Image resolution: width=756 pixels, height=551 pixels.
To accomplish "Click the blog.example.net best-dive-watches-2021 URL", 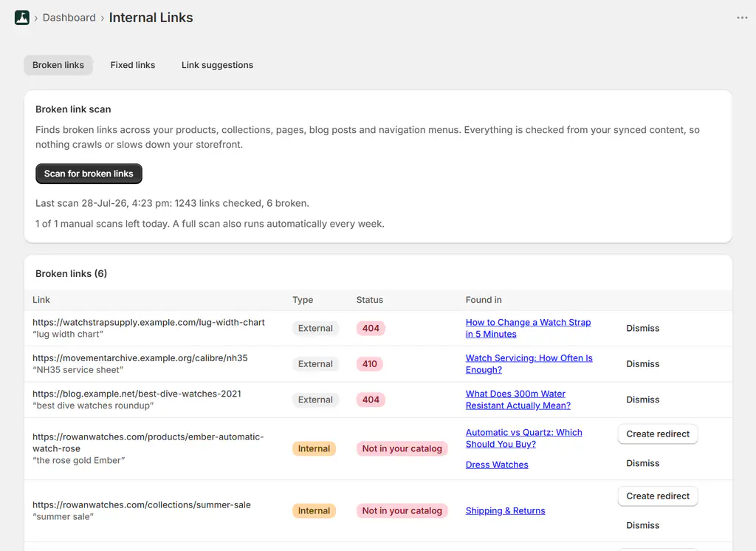I will coord(137,394).
